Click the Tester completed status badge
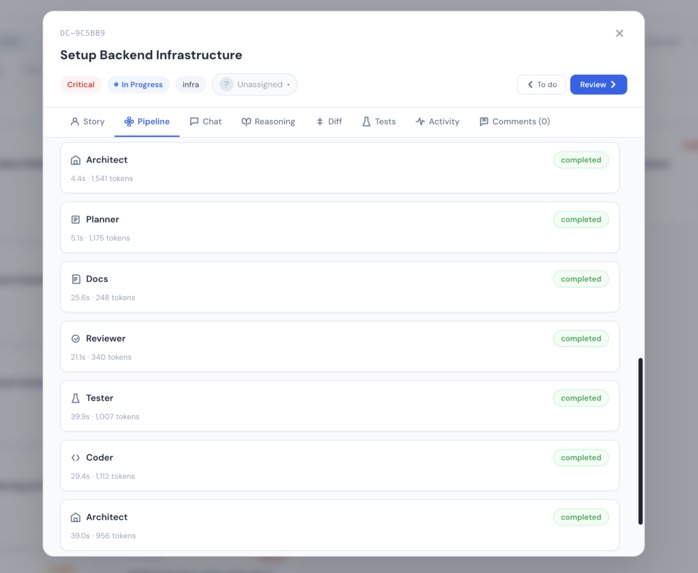 tap(581, 398)
